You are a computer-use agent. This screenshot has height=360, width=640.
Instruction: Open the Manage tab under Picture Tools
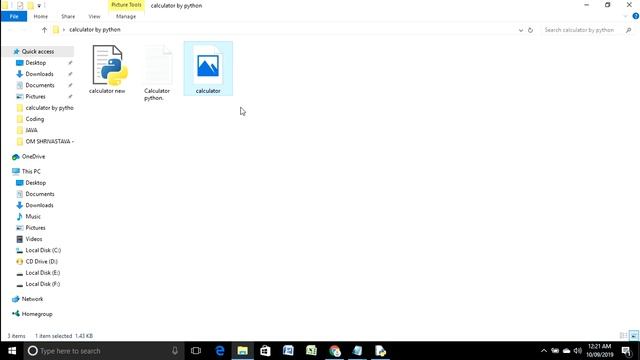[126, 16]
